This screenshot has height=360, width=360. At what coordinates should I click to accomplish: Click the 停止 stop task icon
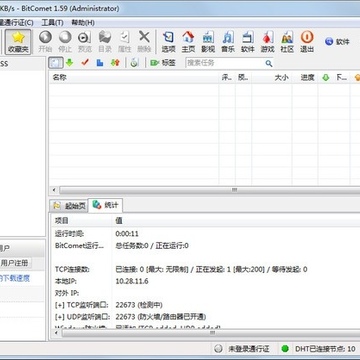[x=65, y=42]
